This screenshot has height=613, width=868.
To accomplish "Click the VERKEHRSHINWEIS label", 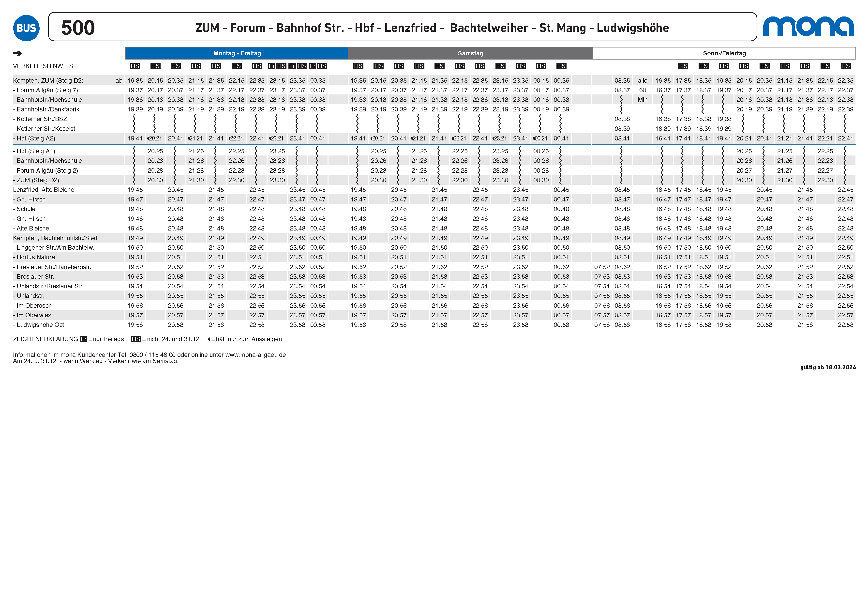I will [x=43, y=66].
